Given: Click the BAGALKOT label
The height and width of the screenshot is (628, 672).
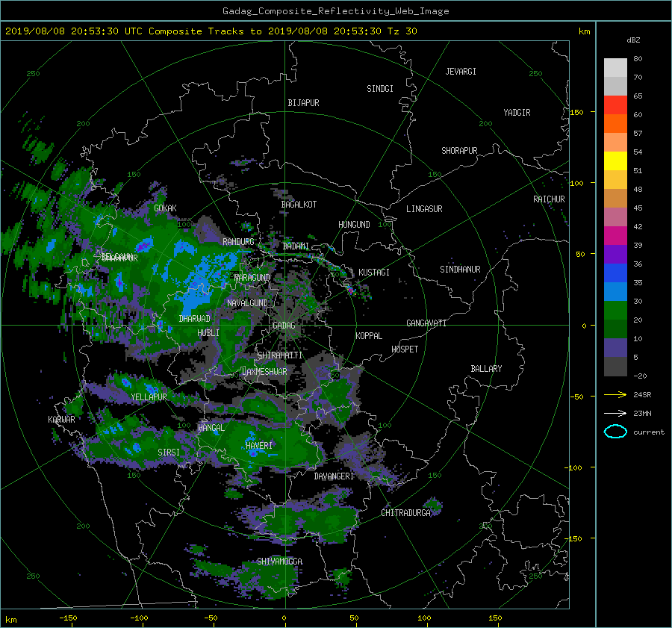Looking at the screenshot, I should point(299,205).
